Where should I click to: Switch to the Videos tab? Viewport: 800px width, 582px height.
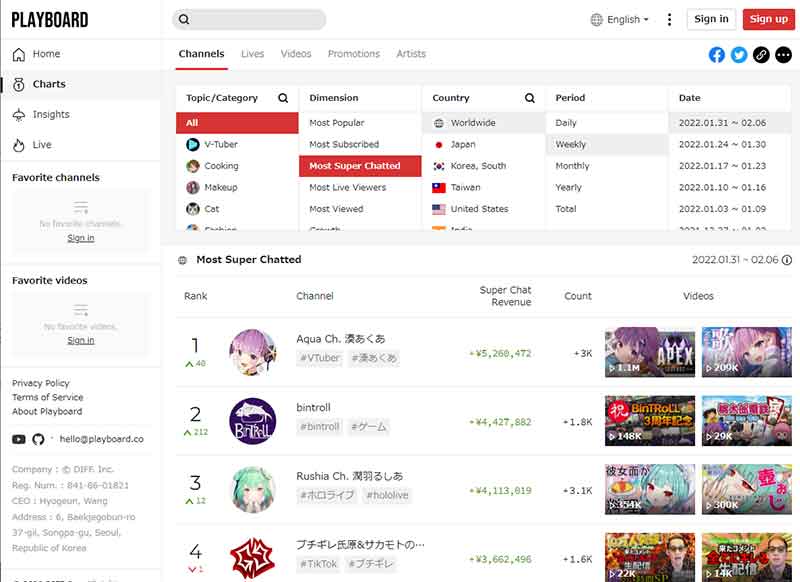(x=296, y=54)
